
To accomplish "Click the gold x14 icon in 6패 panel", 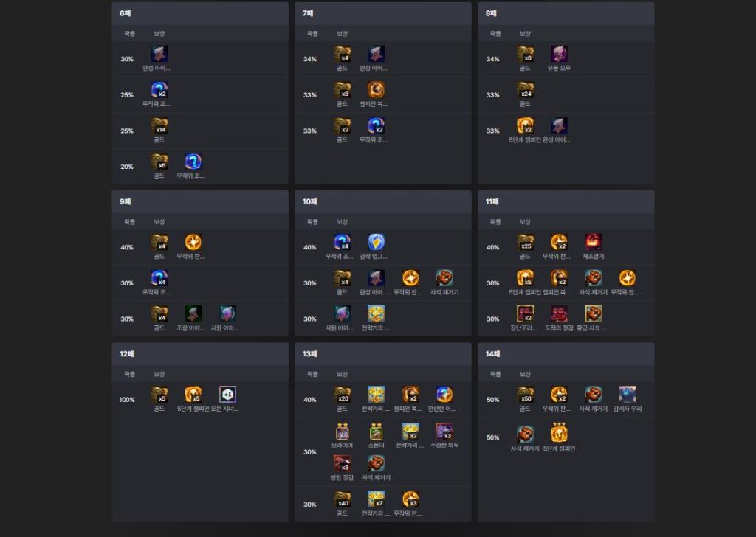I will tap(159, 126).
